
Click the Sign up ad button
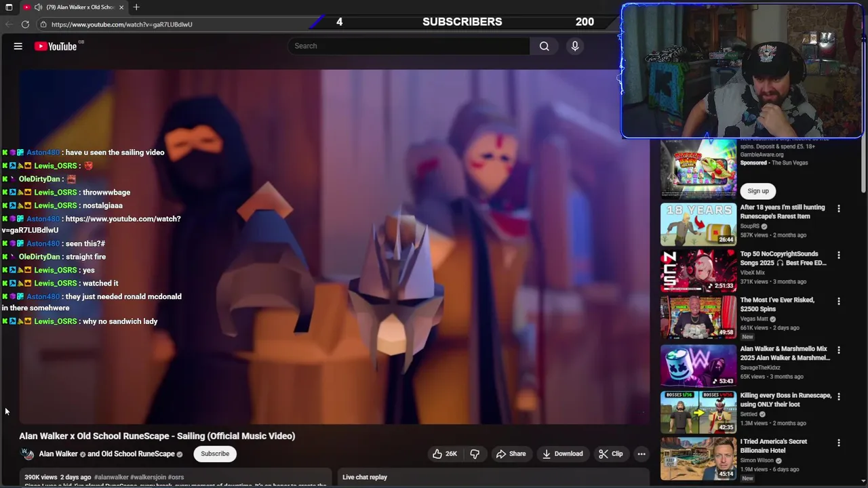click(758, 191)
